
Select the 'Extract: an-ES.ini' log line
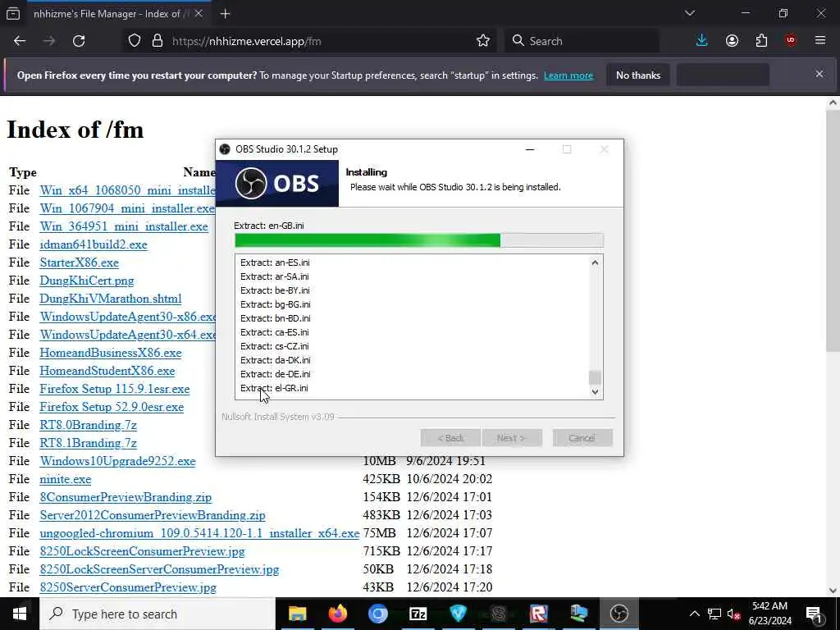point(274,262)
